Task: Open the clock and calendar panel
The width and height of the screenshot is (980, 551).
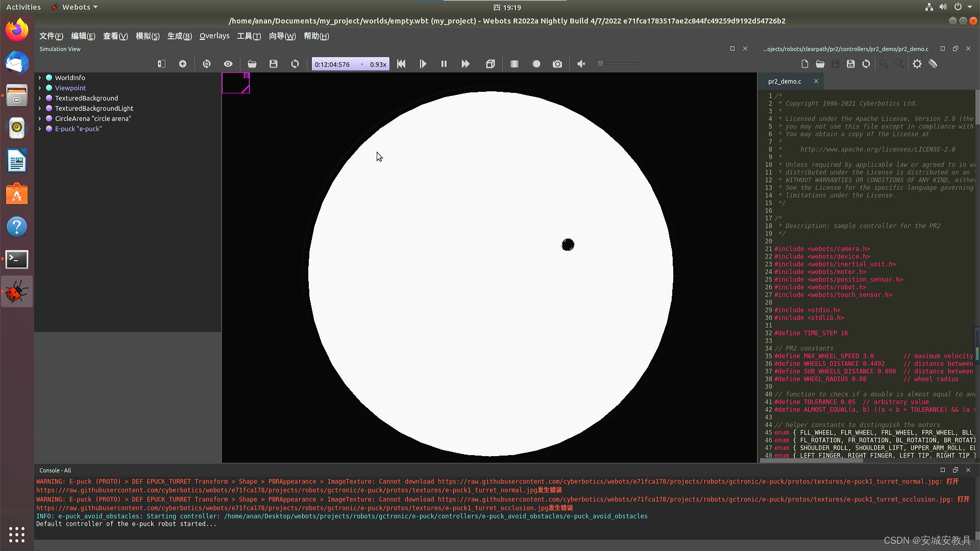Action: [x=507, y=7]
